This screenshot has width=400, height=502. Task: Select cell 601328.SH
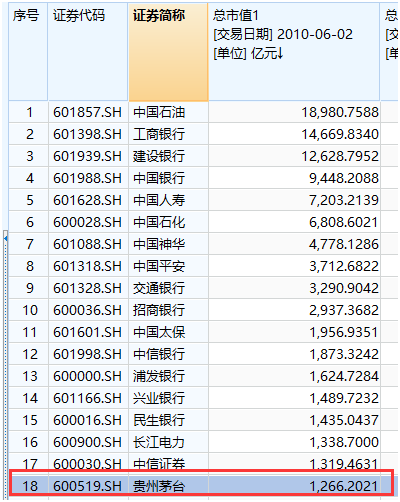click(88, 288)
